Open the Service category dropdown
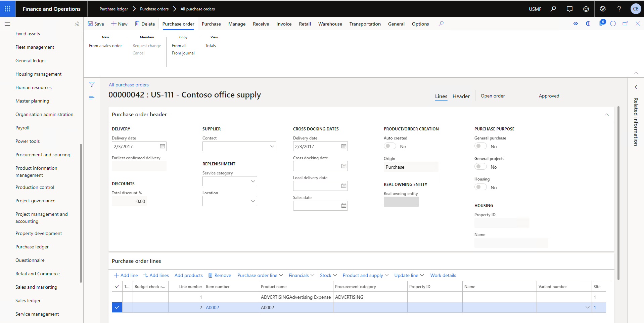The height and width of the screenshot is (323, 644). (253, 181)
